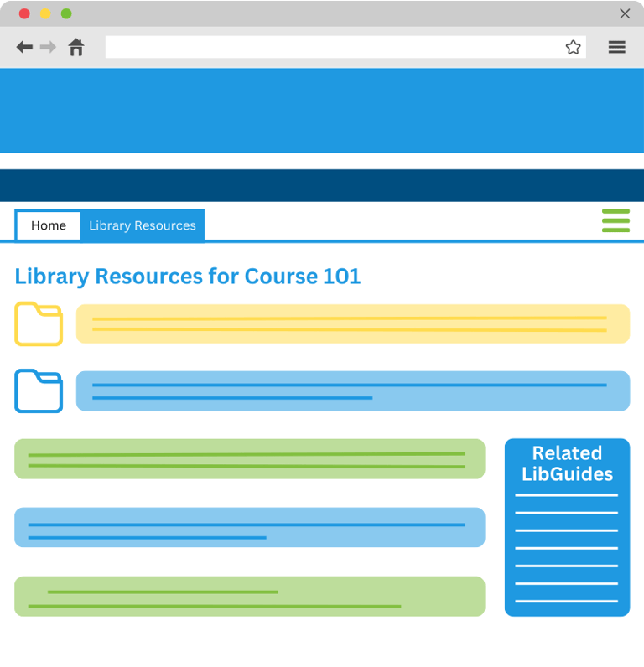Open the yellow folder icon
Viewport: 644px width, 667px height.
click(x=39, y=323)
